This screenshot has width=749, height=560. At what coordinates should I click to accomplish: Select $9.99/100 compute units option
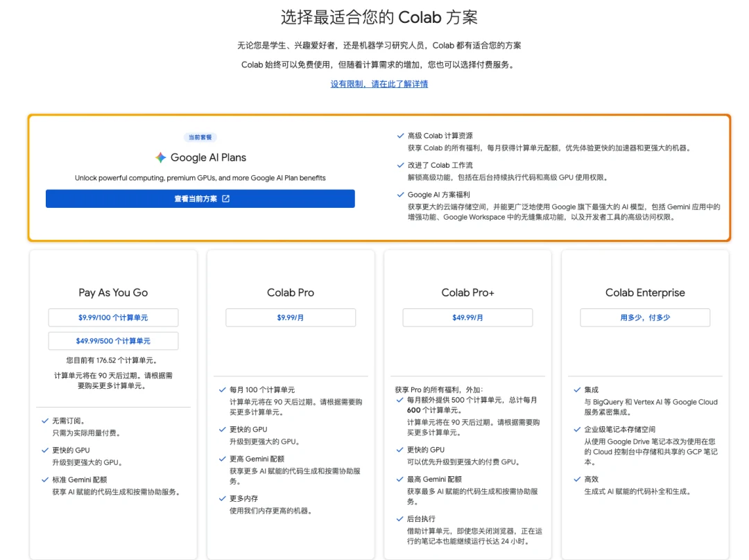[113, 317]
